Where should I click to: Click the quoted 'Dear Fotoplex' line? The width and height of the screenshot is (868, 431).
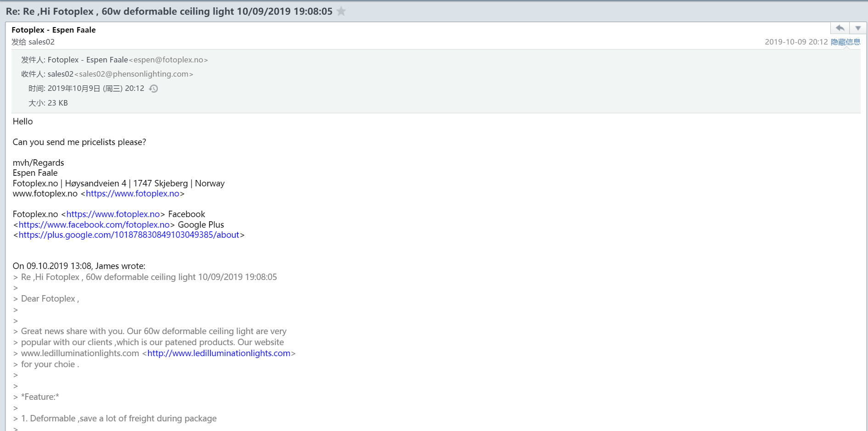pos(50,299)
